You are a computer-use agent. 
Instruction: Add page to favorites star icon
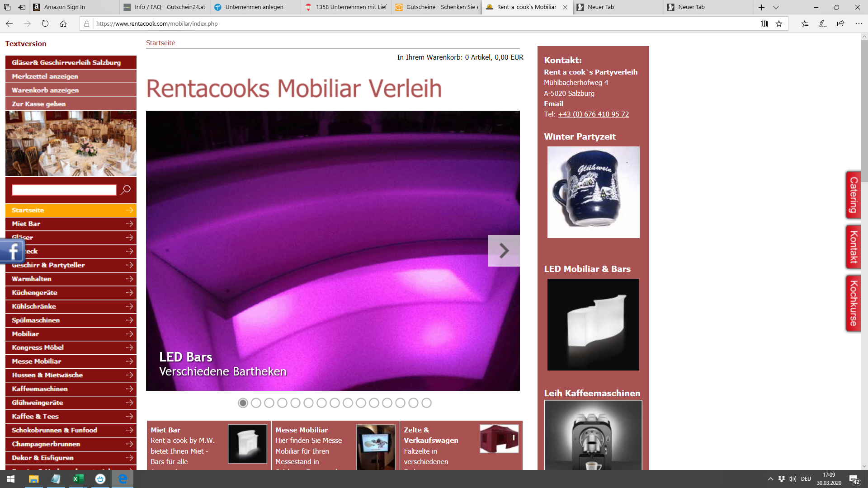[x=779, y=24]
